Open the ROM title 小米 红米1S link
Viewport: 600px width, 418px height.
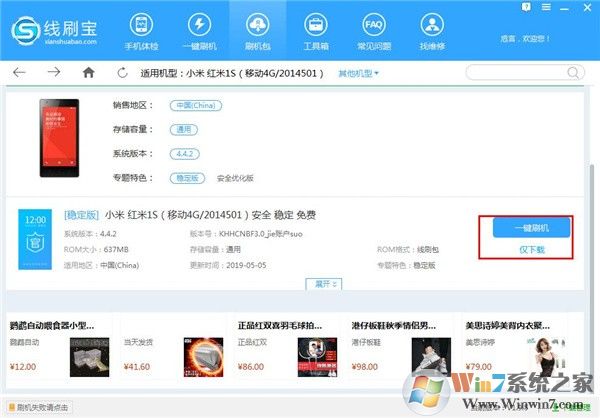pos(210,215)
